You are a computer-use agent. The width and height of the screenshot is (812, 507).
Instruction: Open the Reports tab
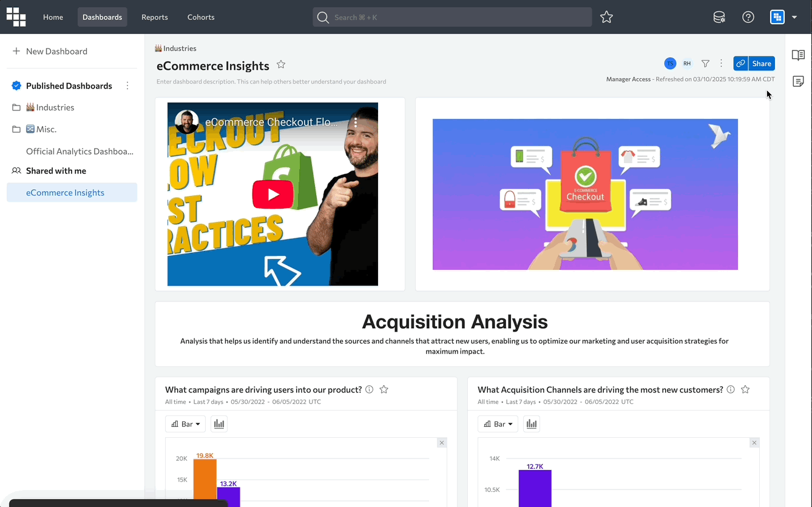tap(155, 17)
